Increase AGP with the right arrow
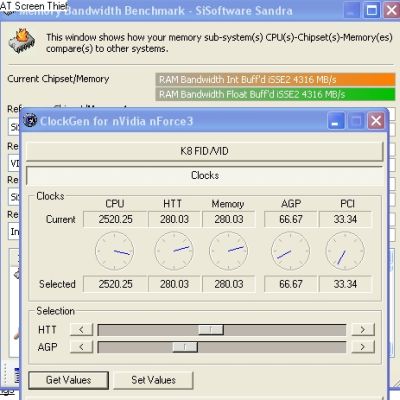Screen dimensions: 400x400 363,347
